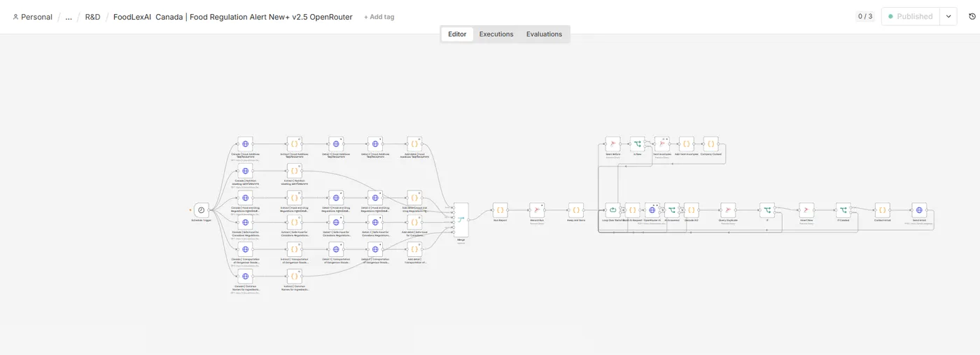Open the Decode AI code node
Image resolution: width=980 pixels, height=355 pixels.
(692, 209)
